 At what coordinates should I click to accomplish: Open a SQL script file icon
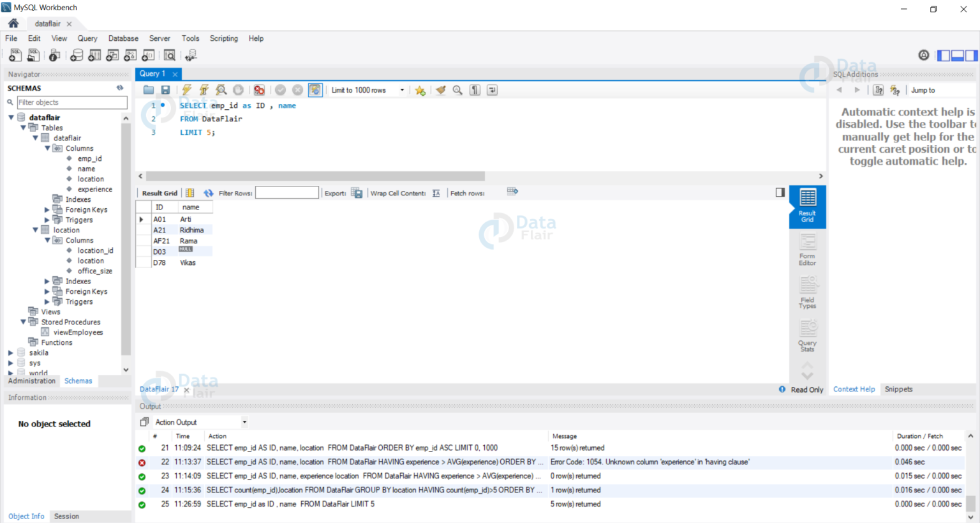click(33, 56)
